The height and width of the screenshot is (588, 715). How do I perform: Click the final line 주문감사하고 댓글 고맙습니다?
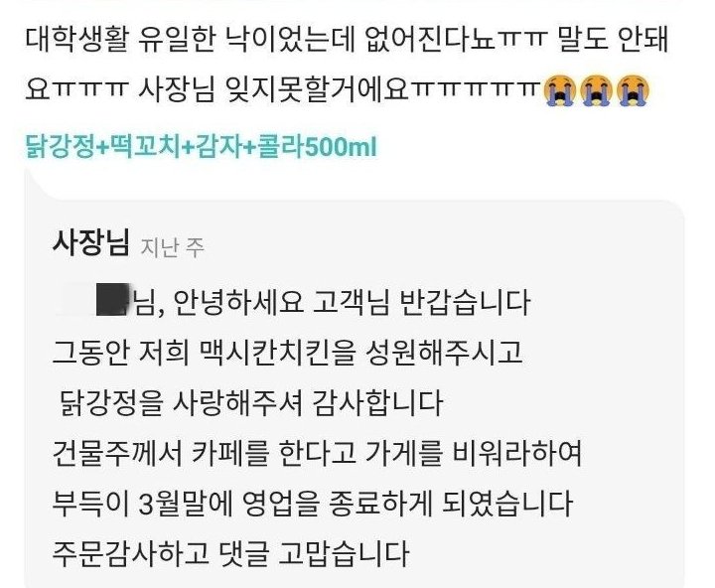point(230,553)
